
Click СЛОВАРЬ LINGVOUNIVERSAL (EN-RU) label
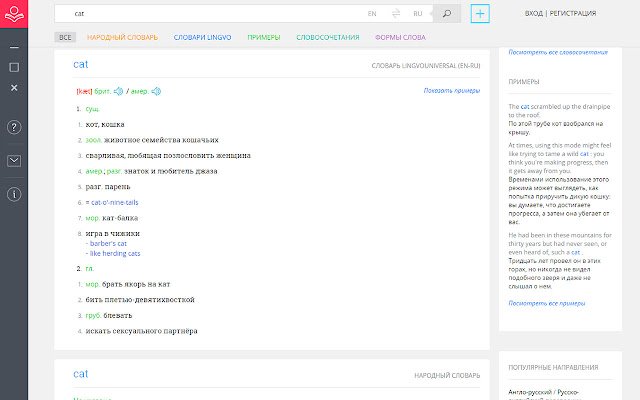[426, 66]
